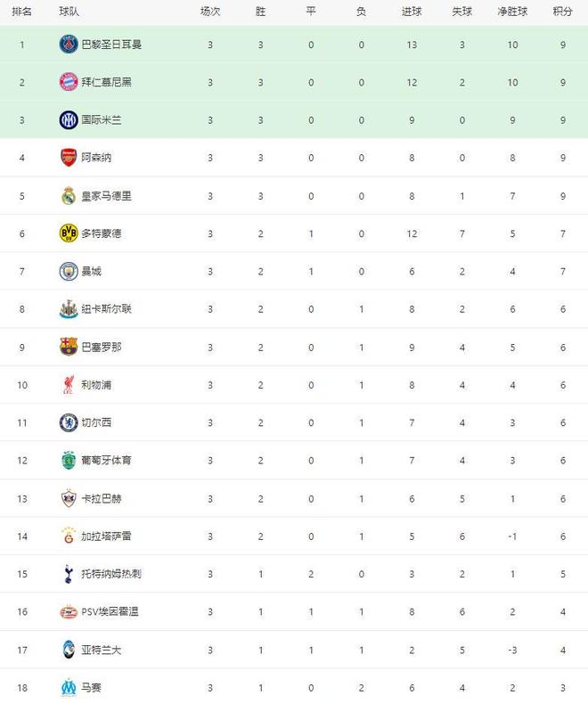Click the Galatasaray club emblem
This screenshot has height=704, width=588.
(x=69, y=536)
